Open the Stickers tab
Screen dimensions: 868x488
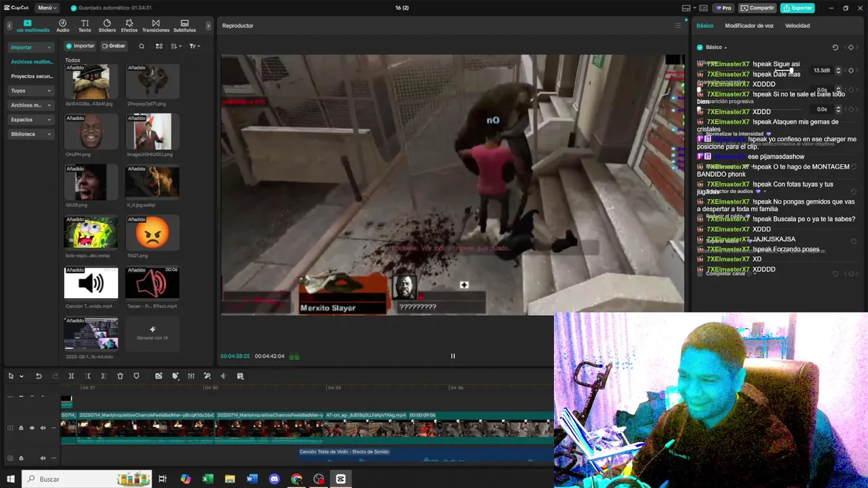pos(107,26)
